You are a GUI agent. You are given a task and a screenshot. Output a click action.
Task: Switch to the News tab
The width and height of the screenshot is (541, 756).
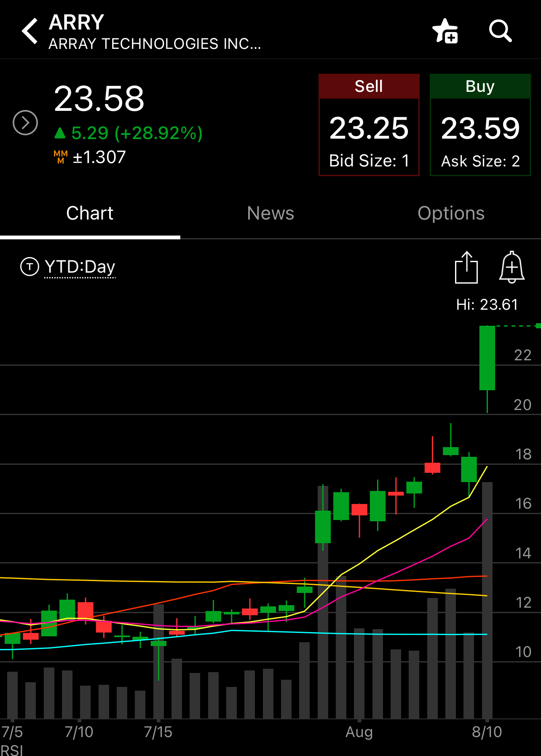[270, 213]
